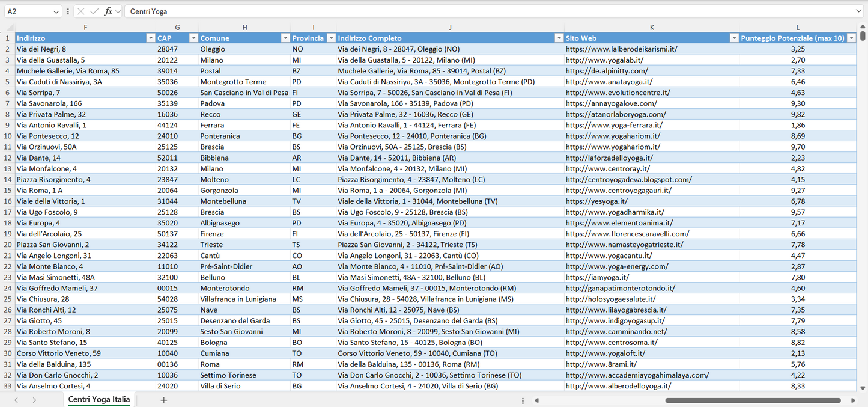
Task: Click the ellipsis next to the sheet tabs
Action: click(x=522, y=399)
